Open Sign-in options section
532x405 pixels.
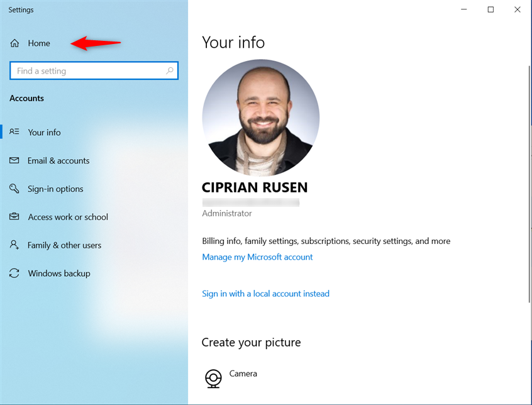[x=55, y=189]
